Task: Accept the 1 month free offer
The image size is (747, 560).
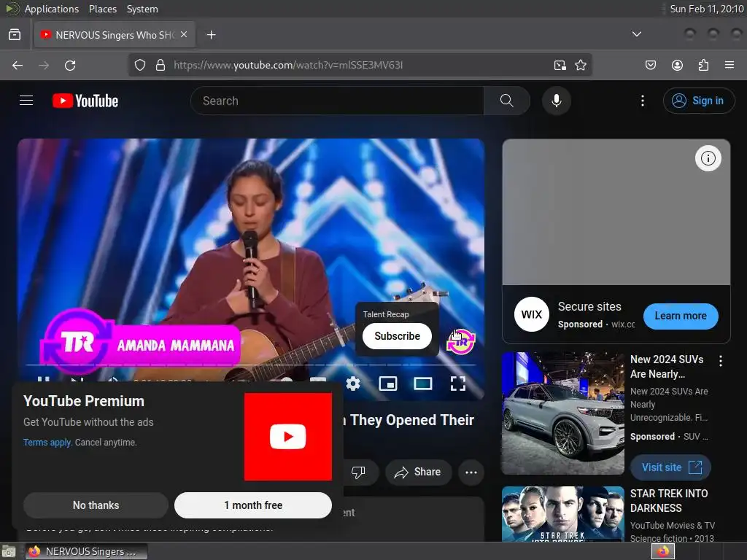Action: coord(253,505)
